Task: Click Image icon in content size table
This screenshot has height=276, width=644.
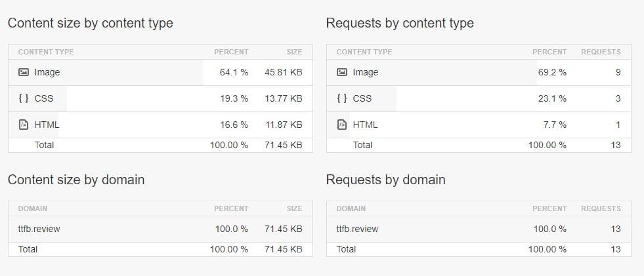Action: click(x=24, y=73)
